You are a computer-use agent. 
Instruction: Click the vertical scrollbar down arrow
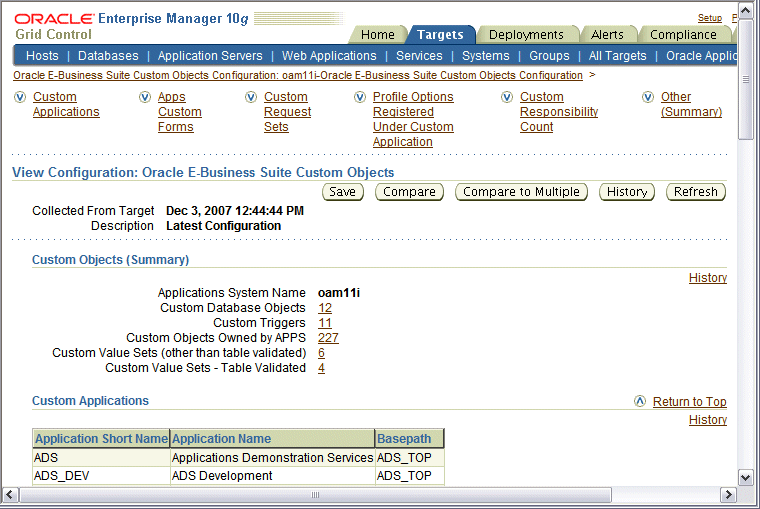click(x=745, y=477)
